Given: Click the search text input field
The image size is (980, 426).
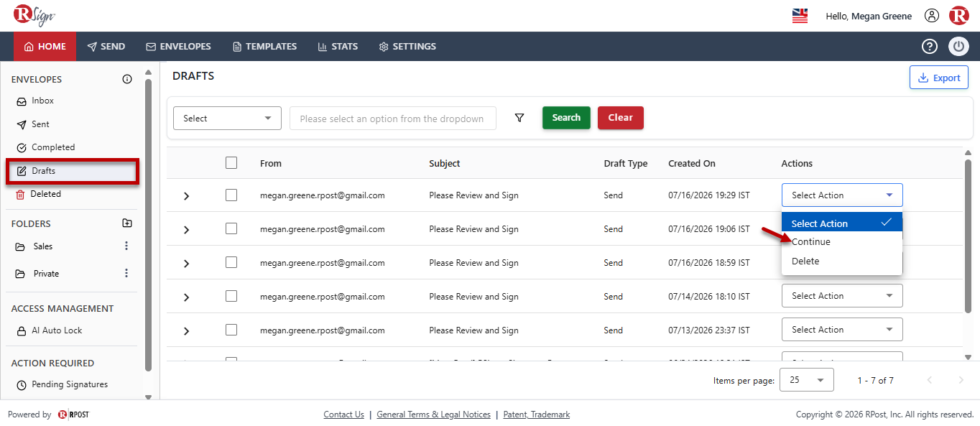Looking at the screenshot, I should tap(392, 119).
